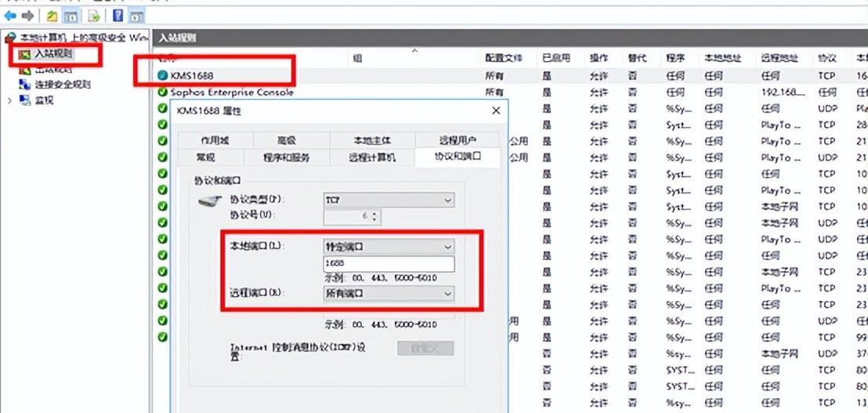The width and height of the screenshot is (868, 413).
Task: Switch to the 协议和端口 tab
Action: point(458,157)
